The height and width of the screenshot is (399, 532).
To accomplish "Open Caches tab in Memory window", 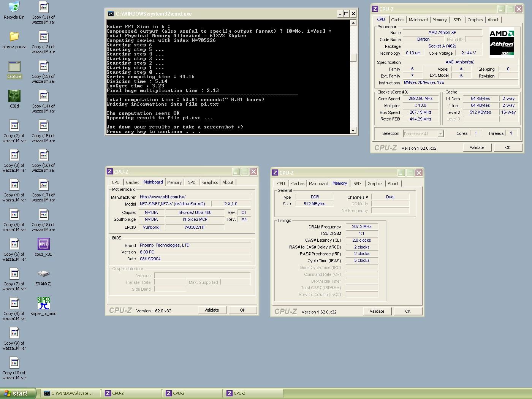I will [298, 184].
